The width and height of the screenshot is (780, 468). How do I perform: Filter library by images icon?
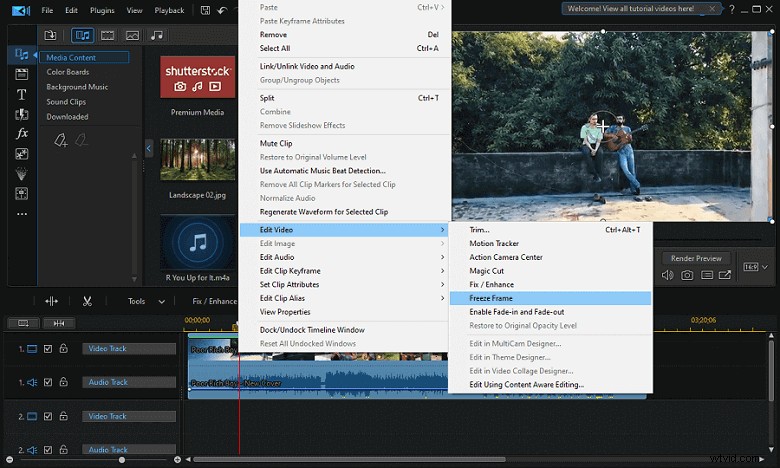pos(132,35)
